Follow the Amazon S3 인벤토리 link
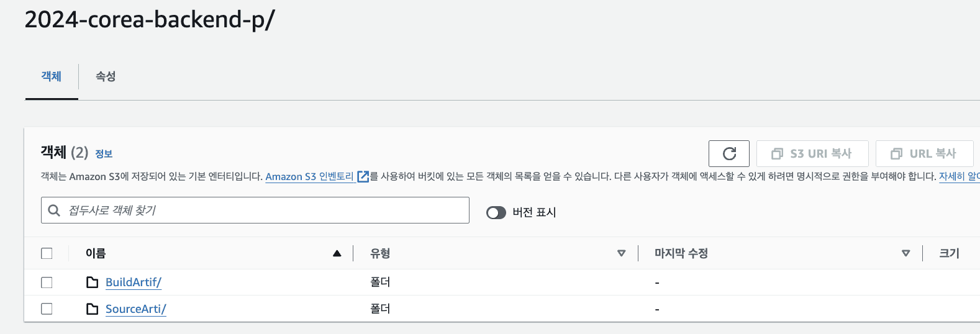 coord(309,176)
